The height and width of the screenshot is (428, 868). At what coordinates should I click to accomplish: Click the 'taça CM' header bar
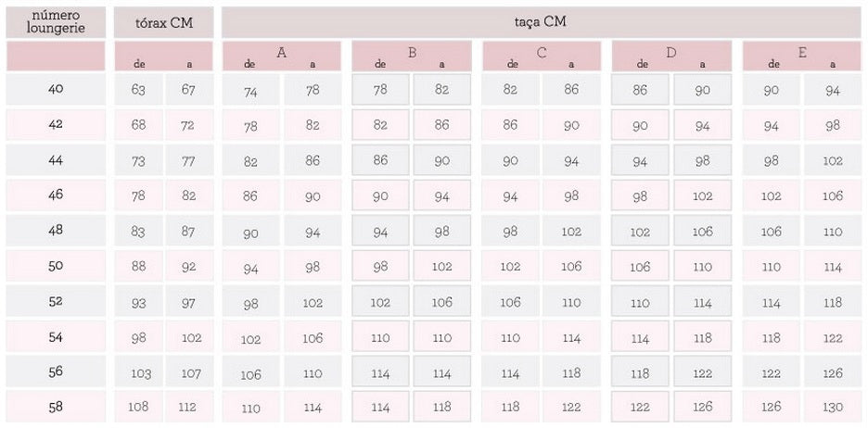[540, 21]
